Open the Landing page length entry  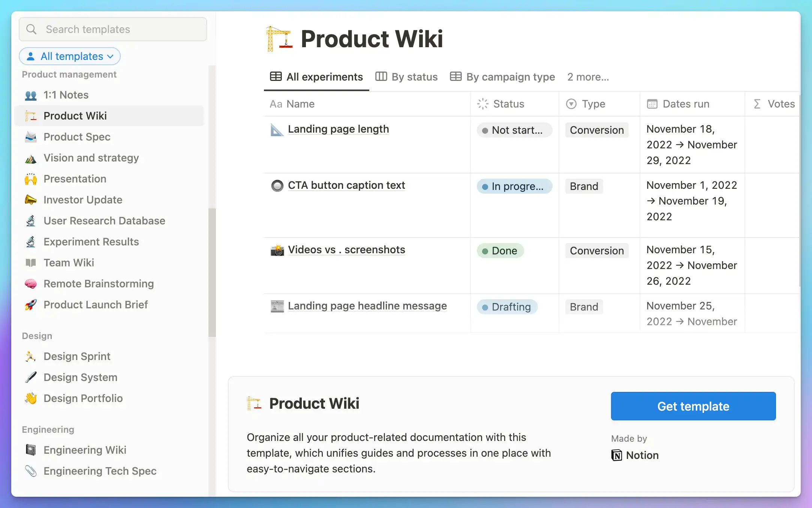coord(338,129)
